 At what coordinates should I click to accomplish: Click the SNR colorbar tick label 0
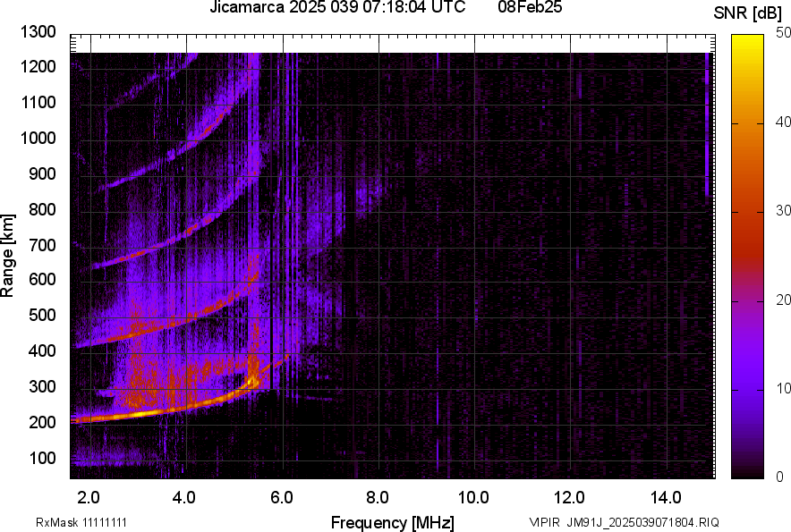coord(780,477)
